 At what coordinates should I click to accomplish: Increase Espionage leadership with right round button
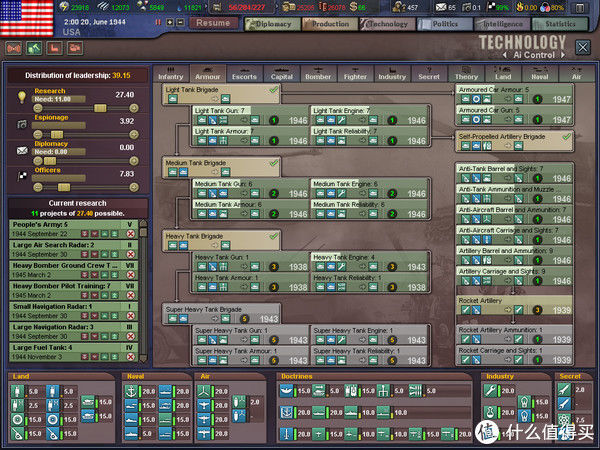[x=134, y=135]
